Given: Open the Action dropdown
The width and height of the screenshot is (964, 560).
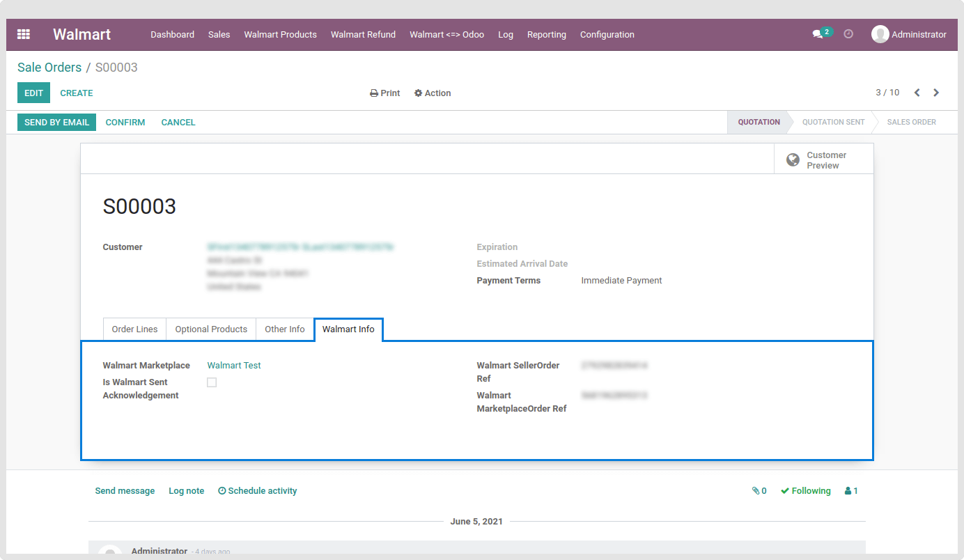Looking at the screenshot, I should 433,93.
